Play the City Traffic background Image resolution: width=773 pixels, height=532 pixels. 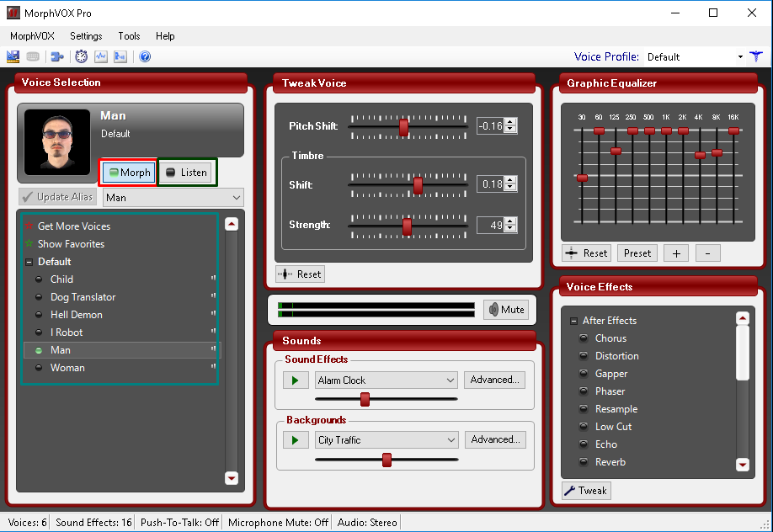tap(296, 439)
